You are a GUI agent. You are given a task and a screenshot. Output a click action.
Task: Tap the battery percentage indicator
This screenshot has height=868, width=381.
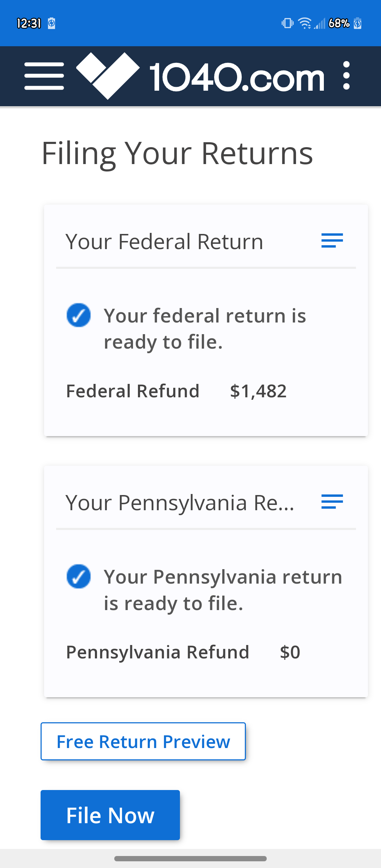pos(339,23)
